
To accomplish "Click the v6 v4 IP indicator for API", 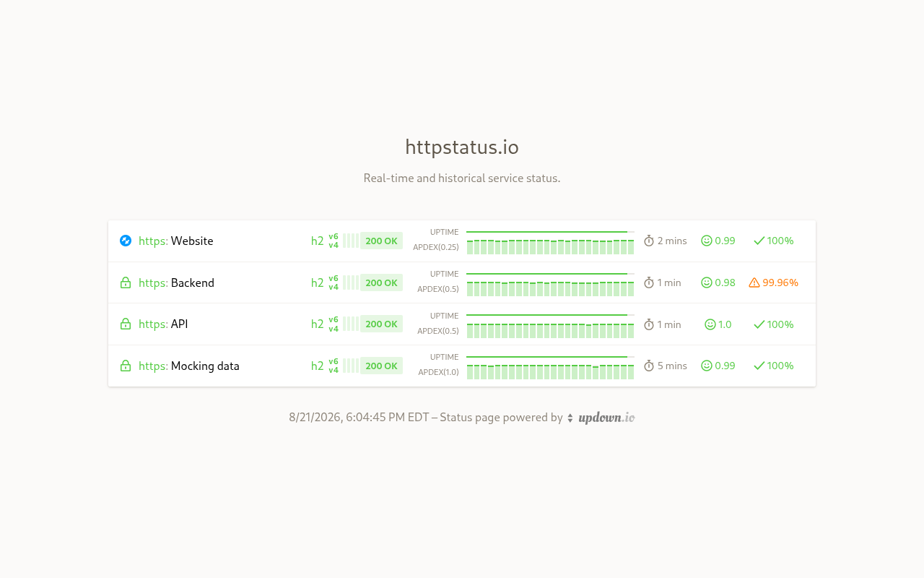I will point(334,324).
